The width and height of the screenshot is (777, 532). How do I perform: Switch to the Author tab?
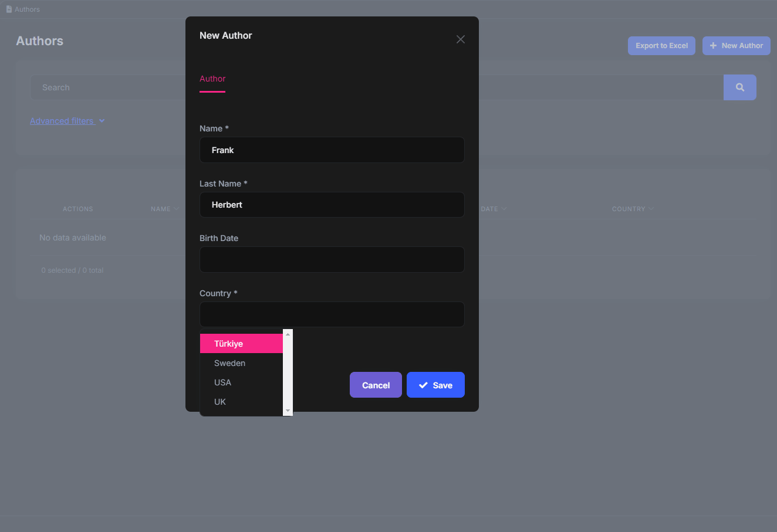pos(212,79)
